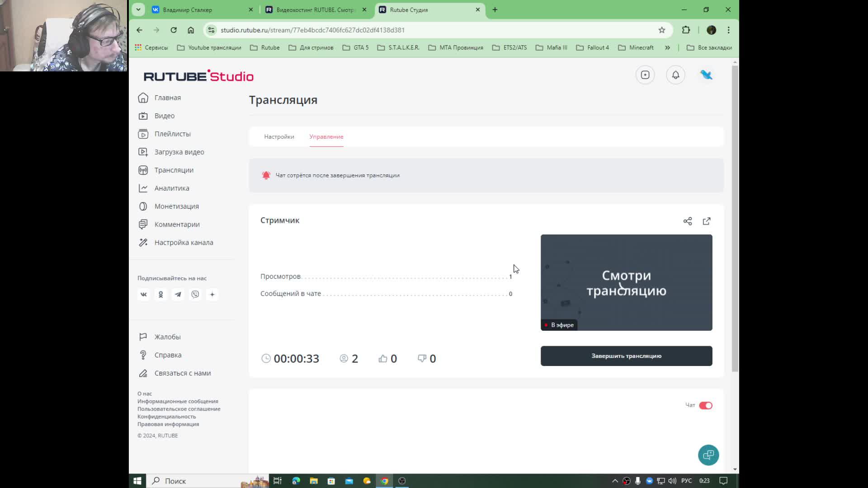
Task: Click the Telegram social icon
Action: (x=178, y=294)
